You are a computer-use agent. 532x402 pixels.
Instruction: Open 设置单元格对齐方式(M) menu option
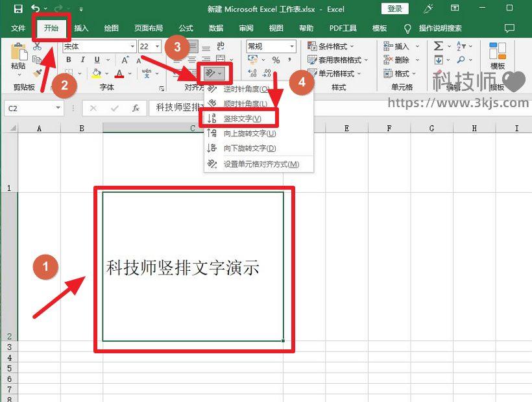pyautogui.click(x=258, y=164)
